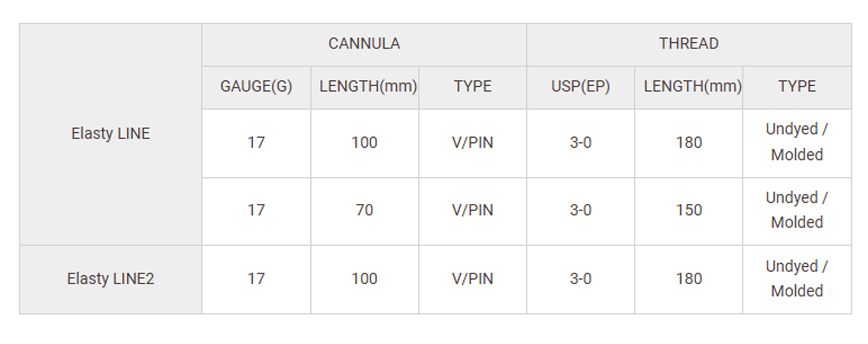Select 3-0 USP value in Elasty LINE2 row

pos(580,279)
